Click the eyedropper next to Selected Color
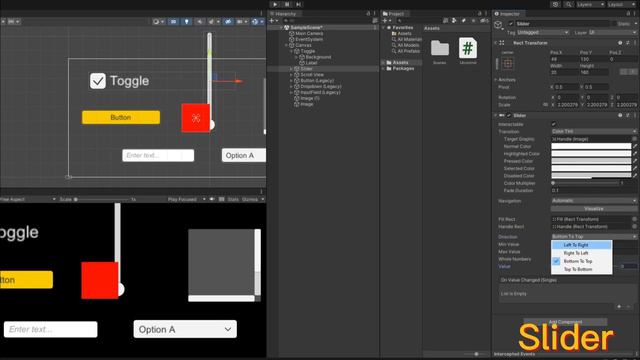The image size is (640, 360). pos(635,168)
